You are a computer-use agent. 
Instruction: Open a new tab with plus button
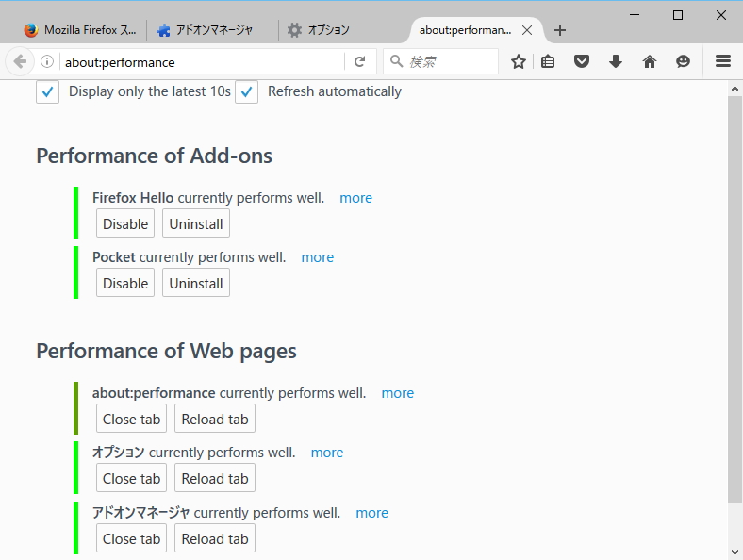pos(560,30)
